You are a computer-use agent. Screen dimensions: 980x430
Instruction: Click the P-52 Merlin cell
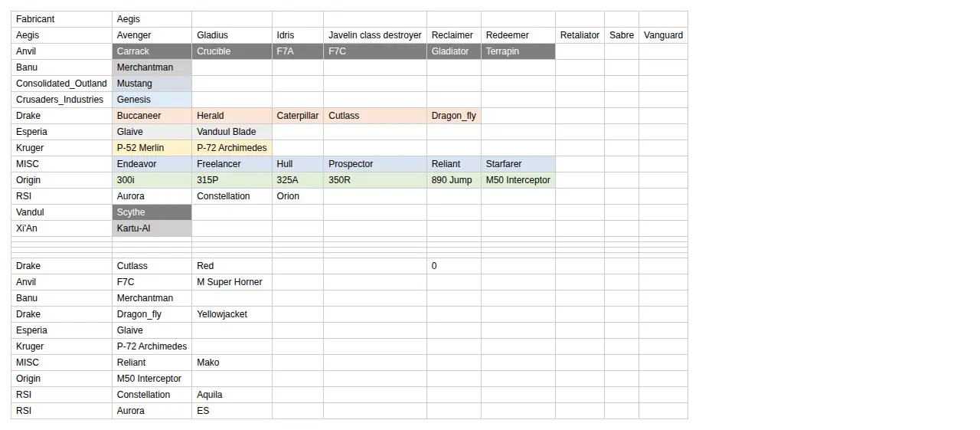[x=152, y=148]
